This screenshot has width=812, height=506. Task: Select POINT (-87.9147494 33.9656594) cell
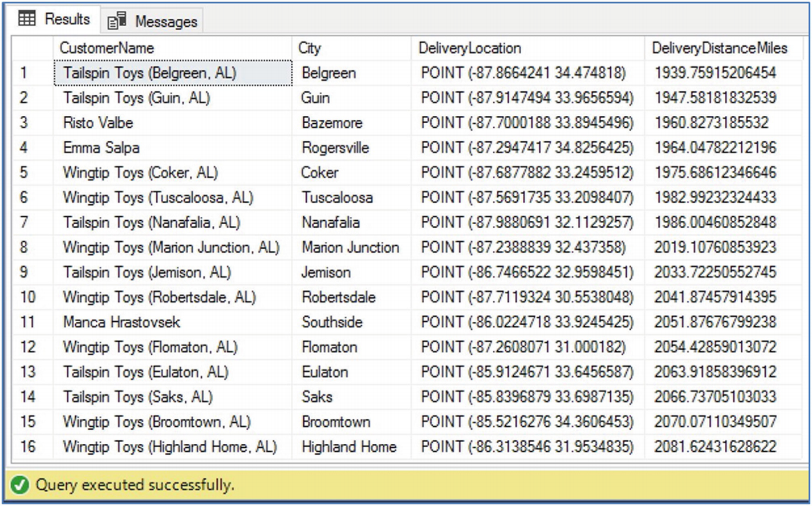(x=528, y=98)
